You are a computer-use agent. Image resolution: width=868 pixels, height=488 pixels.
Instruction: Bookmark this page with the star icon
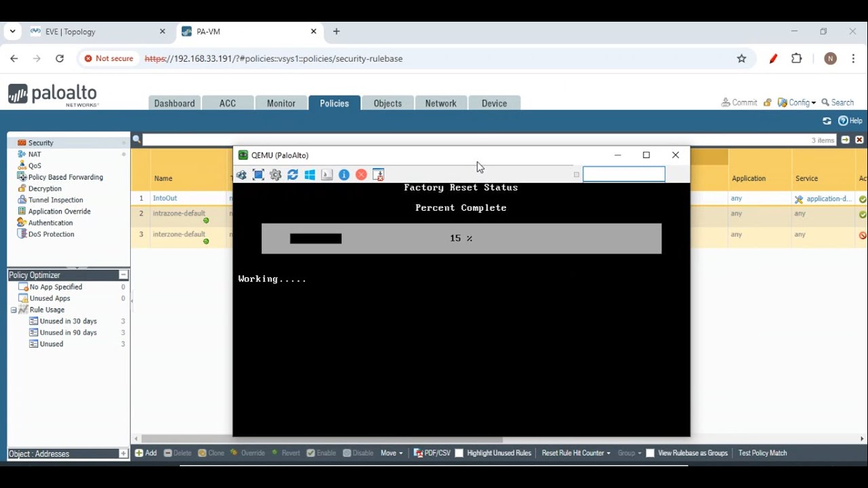(742, 59)
